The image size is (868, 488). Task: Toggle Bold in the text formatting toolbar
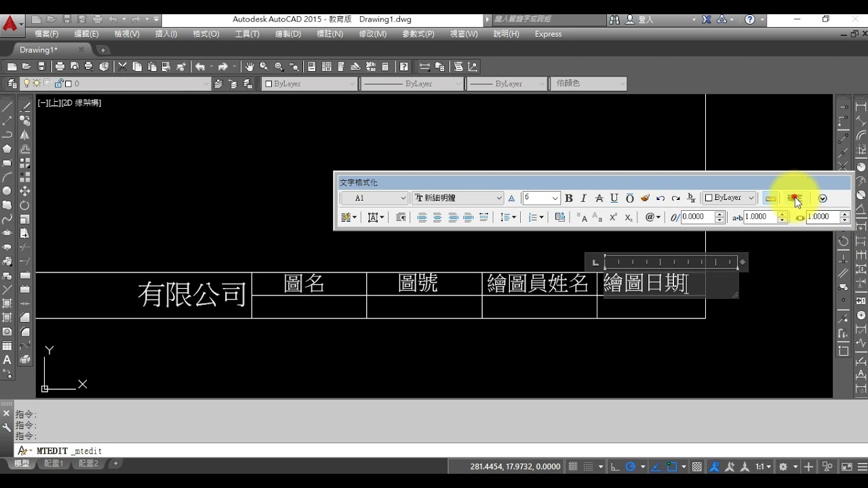click(569, 198)
